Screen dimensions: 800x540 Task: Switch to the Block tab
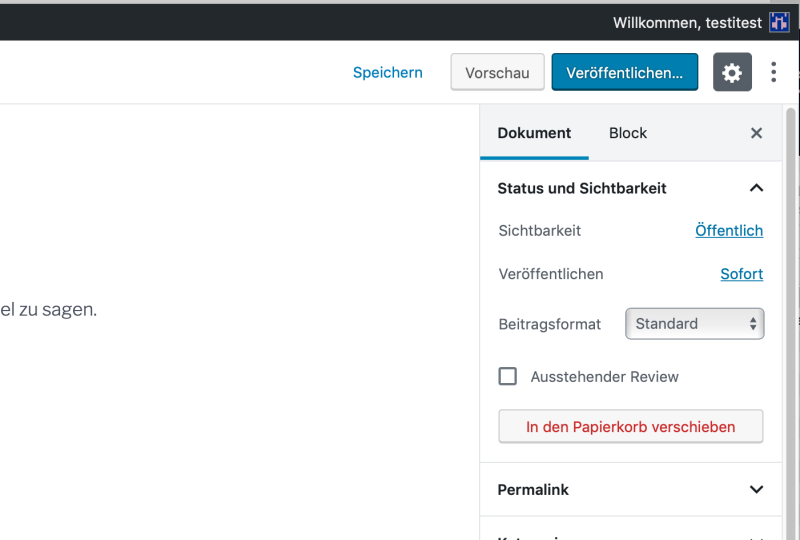tap(627, 133)
